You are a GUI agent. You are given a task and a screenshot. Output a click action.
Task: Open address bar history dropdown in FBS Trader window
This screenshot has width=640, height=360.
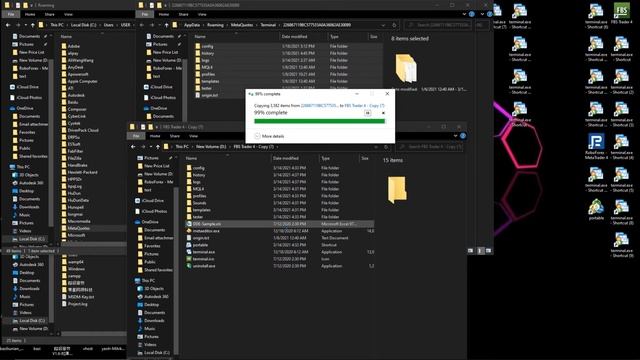pyautogui.click(x=376, y=147)
